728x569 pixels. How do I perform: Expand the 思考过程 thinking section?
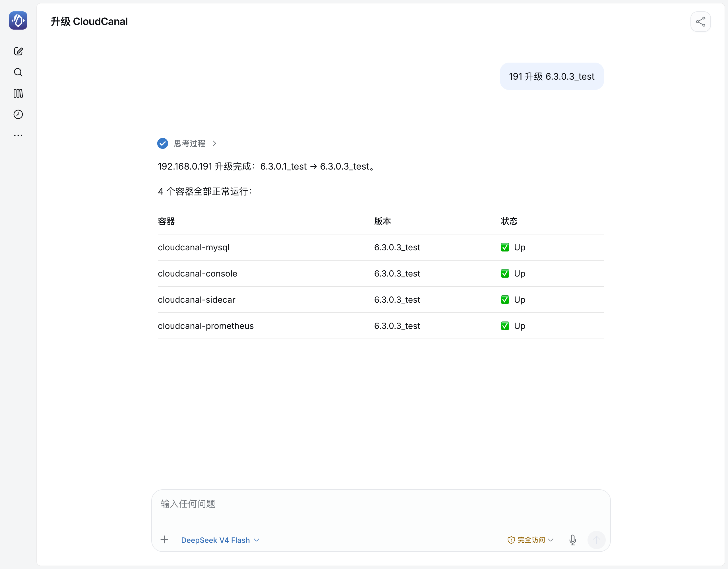(x=187, y=143)
